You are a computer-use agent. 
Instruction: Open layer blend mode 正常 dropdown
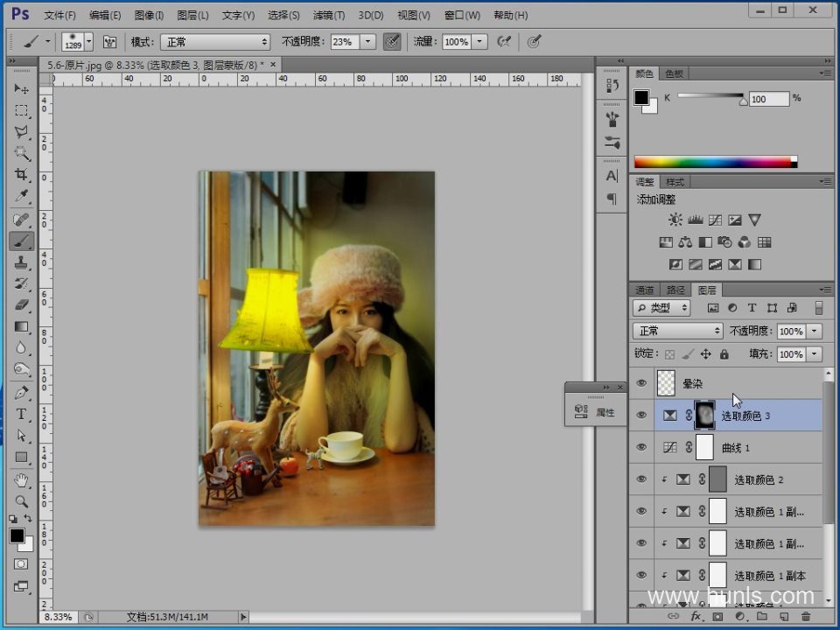click(x=677, y=331)
